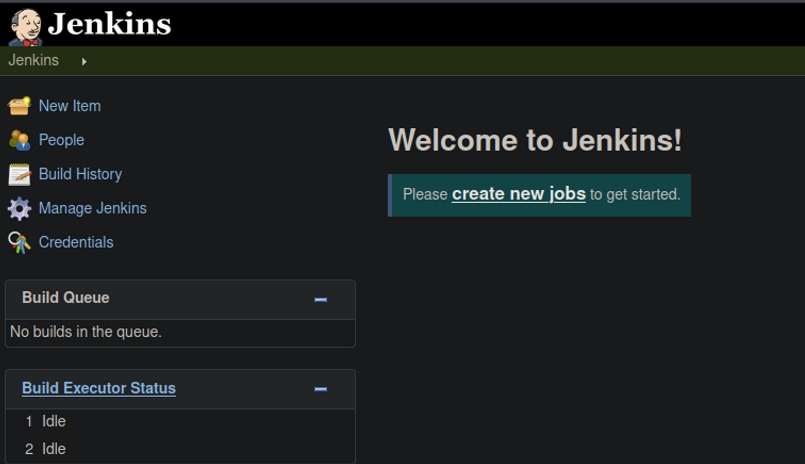Open the Build History link
Image resolution: width=805 pixels, height=464 pixels.
pos(80,174)
